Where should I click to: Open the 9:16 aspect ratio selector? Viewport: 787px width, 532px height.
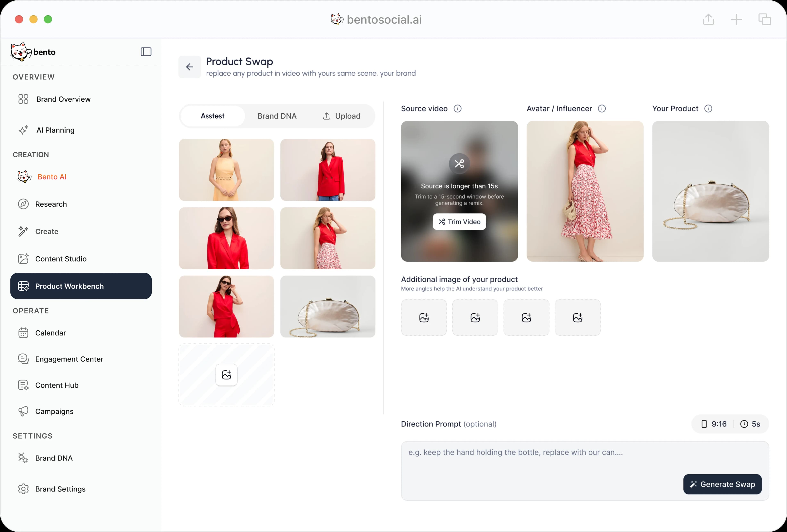click(714, 424)
